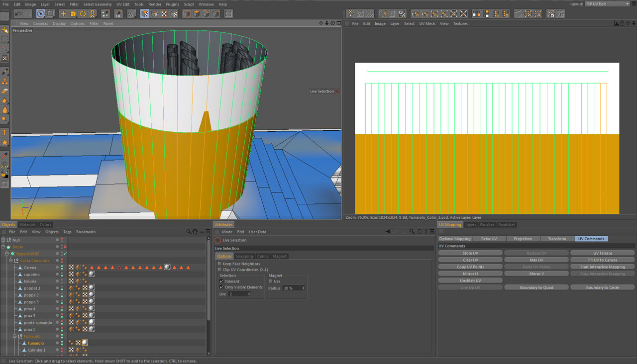Viewport: 637px width, 364px height.
Task: Select the Brush tool in left palette
Action: [x=5, y=72]
